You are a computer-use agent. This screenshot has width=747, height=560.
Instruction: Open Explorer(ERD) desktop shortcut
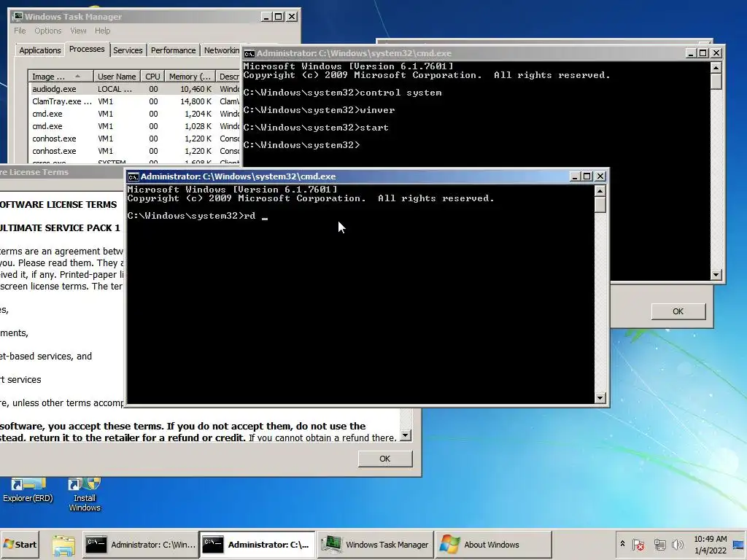point(28,491)
